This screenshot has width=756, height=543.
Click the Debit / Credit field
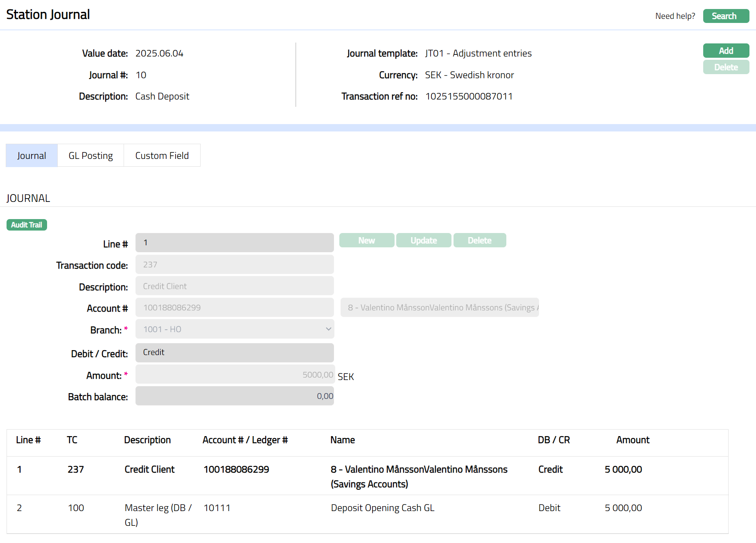point(235,353)
